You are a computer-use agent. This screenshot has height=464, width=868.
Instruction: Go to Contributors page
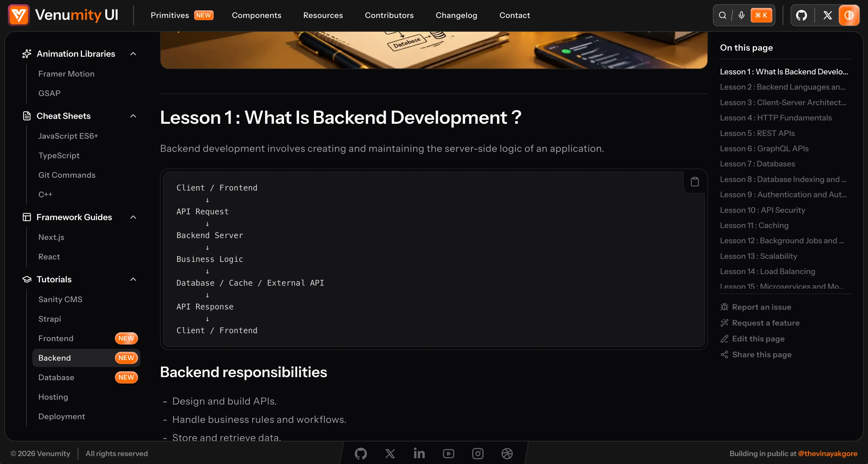tap(389, 15)
